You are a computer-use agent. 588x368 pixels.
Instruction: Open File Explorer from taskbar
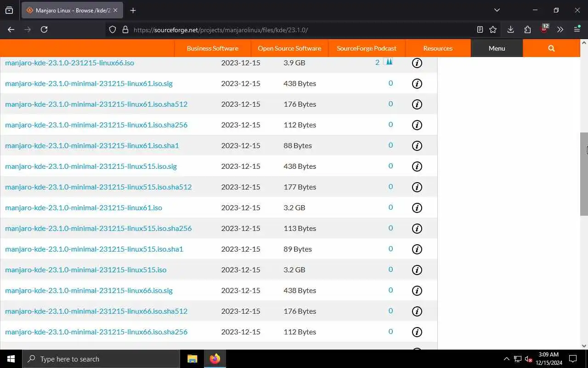coord(192,359)
